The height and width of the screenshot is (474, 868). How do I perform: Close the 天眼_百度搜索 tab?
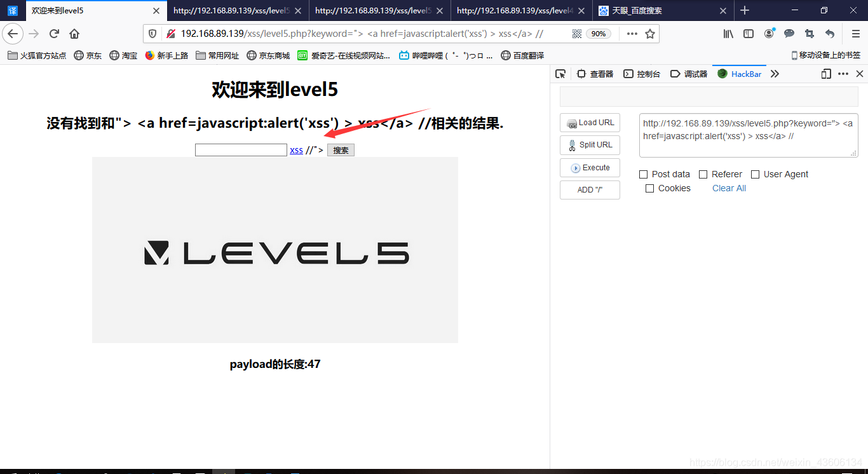click(722, 11)
